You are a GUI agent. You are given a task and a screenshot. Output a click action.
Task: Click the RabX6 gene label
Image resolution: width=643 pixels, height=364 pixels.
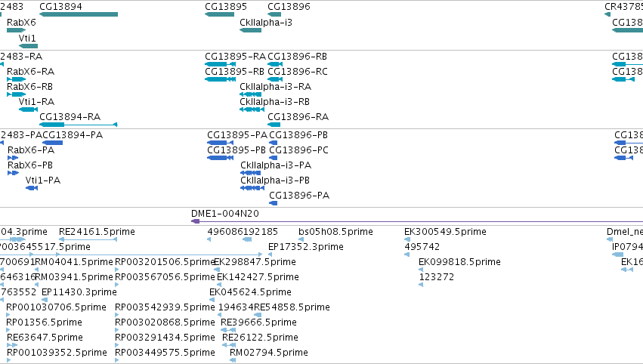coord(21,22)
